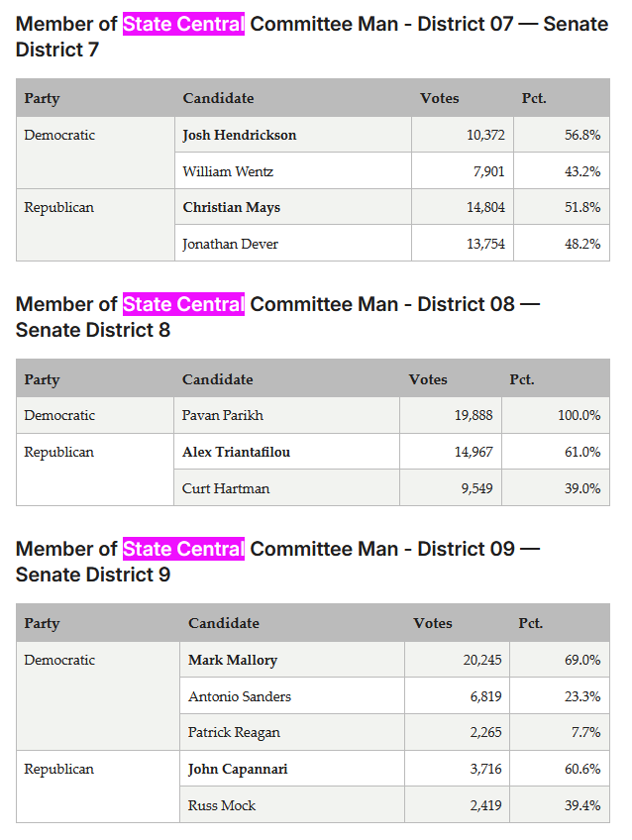This screenshot has width=632, height=840.
Task: Select Mark Mallory candidate cell
Action: 292,660
